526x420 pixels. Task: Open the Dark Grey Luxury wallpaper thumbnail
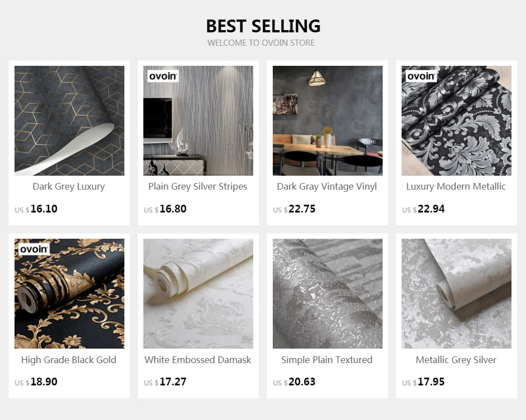pos(69,120)
